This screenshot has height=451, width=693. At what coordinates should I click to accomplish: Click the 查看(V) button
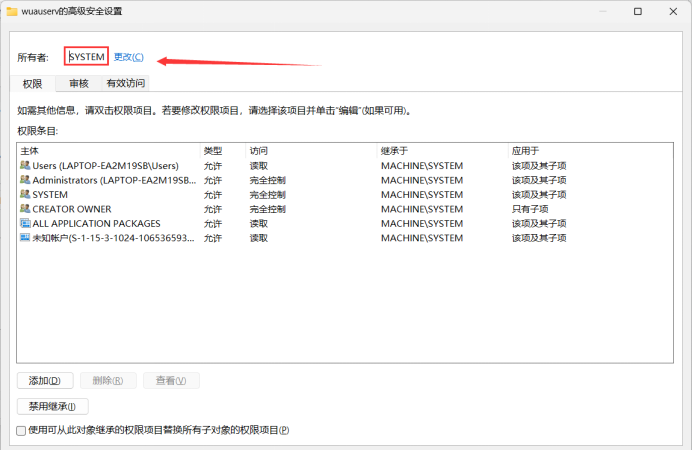point(171,381)
